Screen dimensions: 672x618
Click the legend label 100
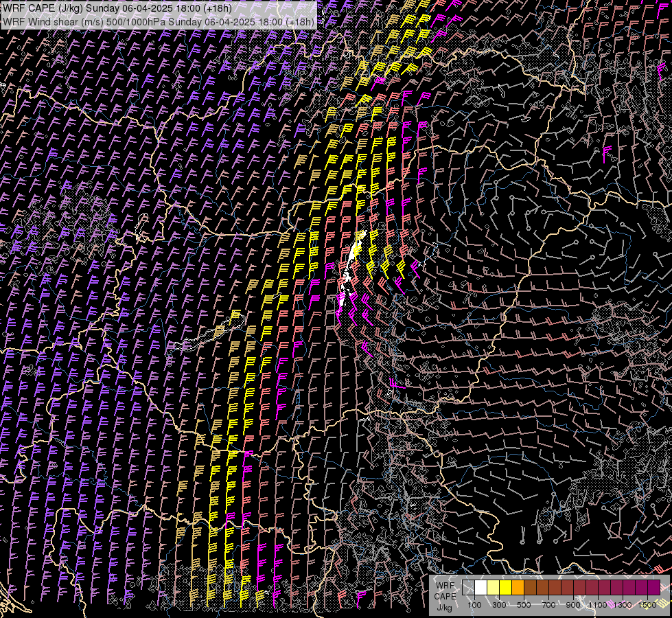474,605
